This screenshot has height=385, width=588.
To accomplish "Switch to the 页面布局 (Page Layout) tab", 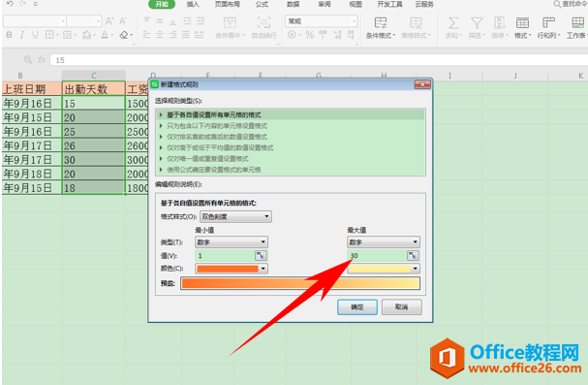I will [x=228, y=4].
